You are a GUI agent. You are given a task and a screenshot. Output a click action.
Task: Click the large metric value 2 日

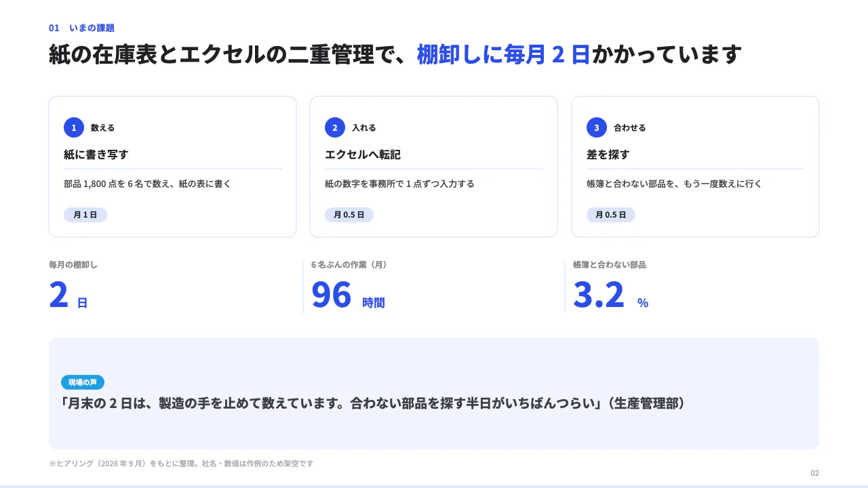pyautogui.click(x=68, y=296)
